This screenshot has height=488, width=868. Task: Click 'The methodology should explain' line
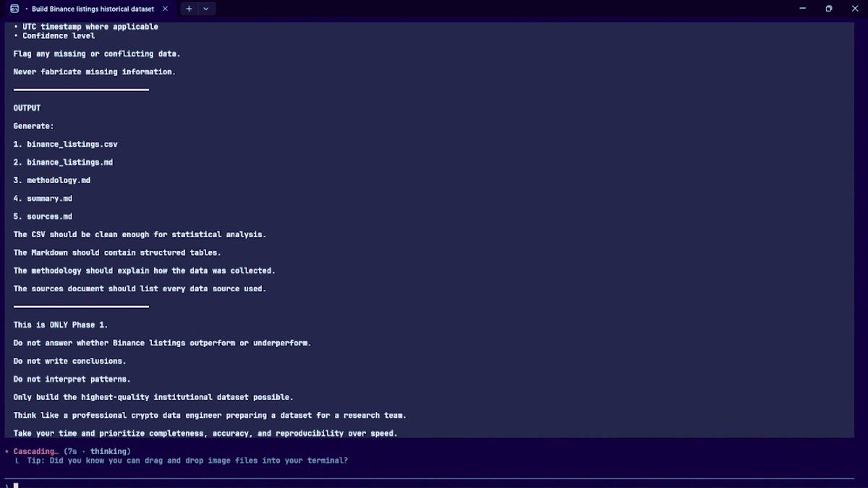(x=144, y=270)
